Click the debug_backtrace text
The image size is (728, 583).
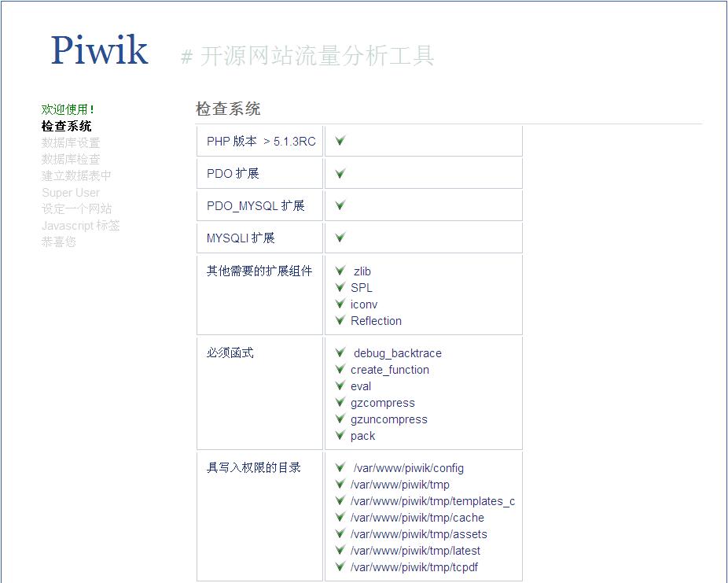[398, 353]
